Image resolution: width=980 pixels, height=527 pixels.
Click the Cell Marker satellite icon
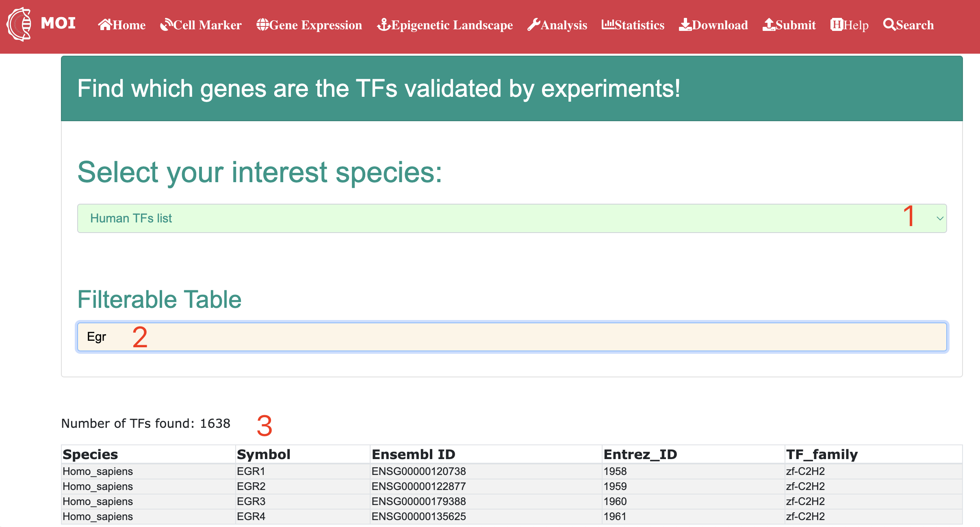pos(167,24)
